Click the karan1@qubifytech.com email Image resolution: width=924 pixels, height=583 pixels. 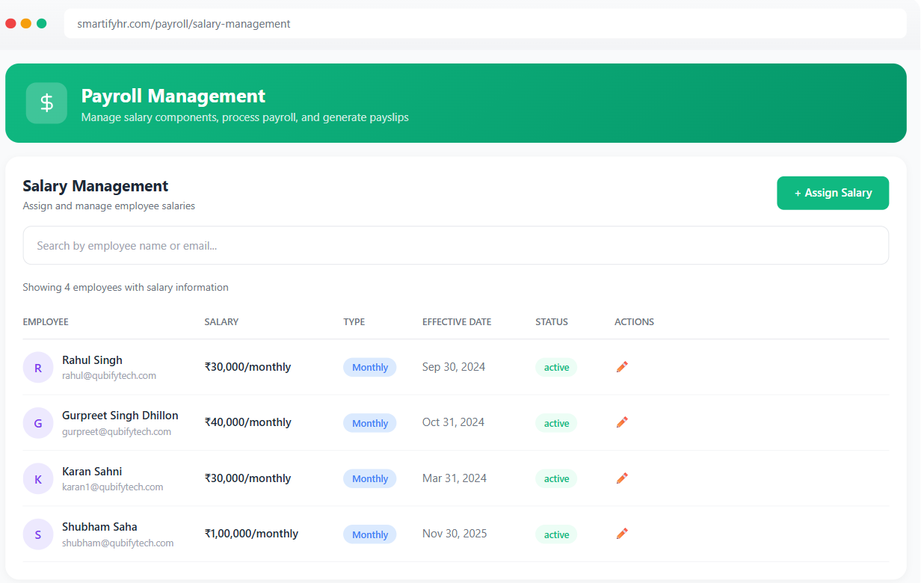[x=112, y=487]
